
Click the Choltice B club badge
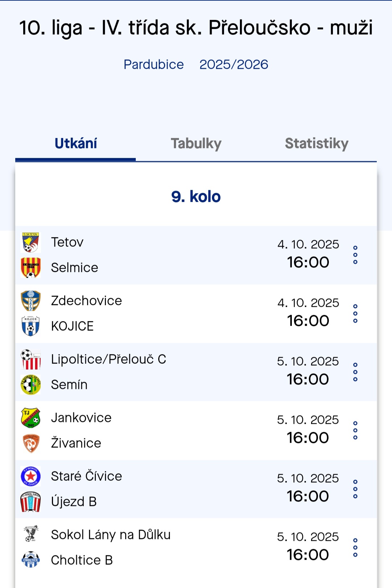pos(31,560)
